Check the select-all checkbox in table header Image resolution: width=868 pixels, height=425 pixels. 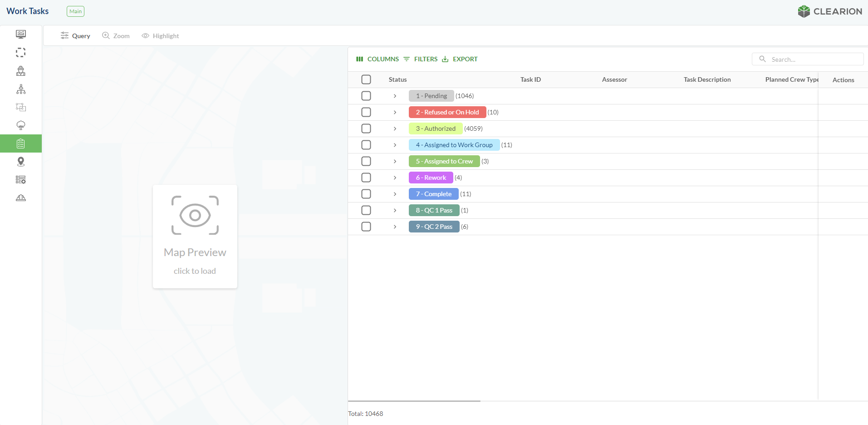point(366,79)
